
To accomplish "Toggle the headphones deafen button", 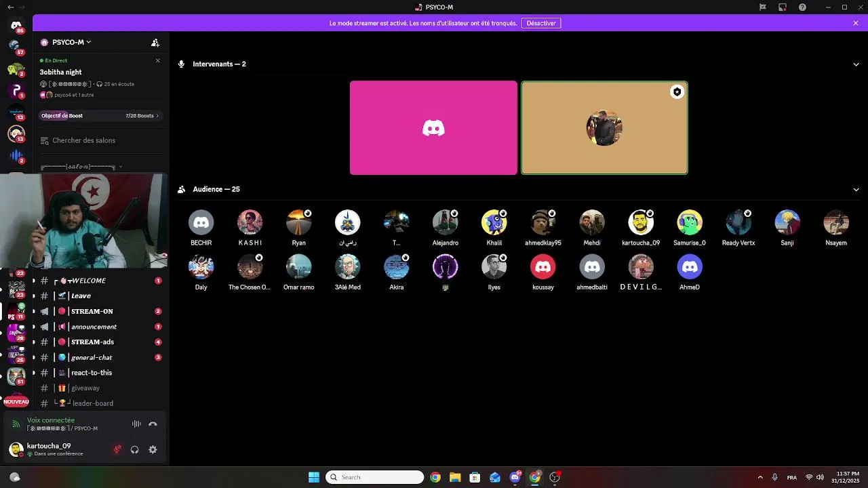I will tap(134, 449).
